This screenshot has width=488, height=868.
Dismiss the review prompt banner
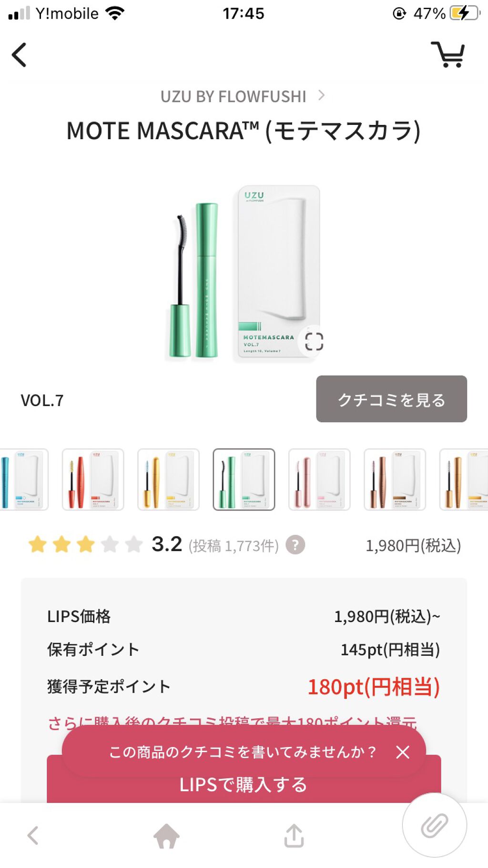(x=403, y=752)
